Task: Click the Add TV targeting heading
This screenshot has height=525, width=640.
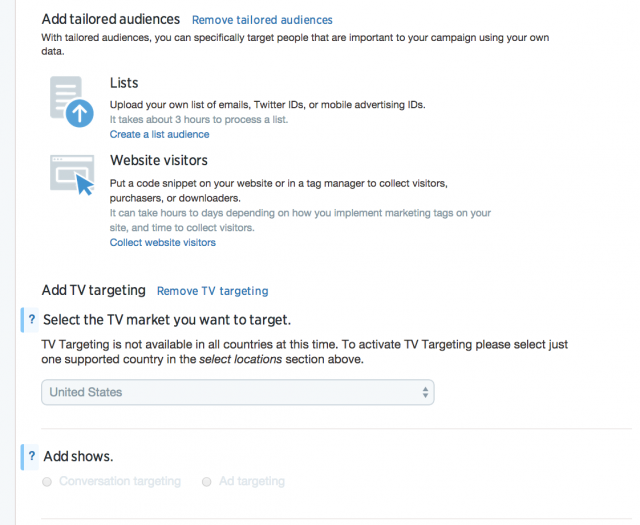Action: [93, 290]
